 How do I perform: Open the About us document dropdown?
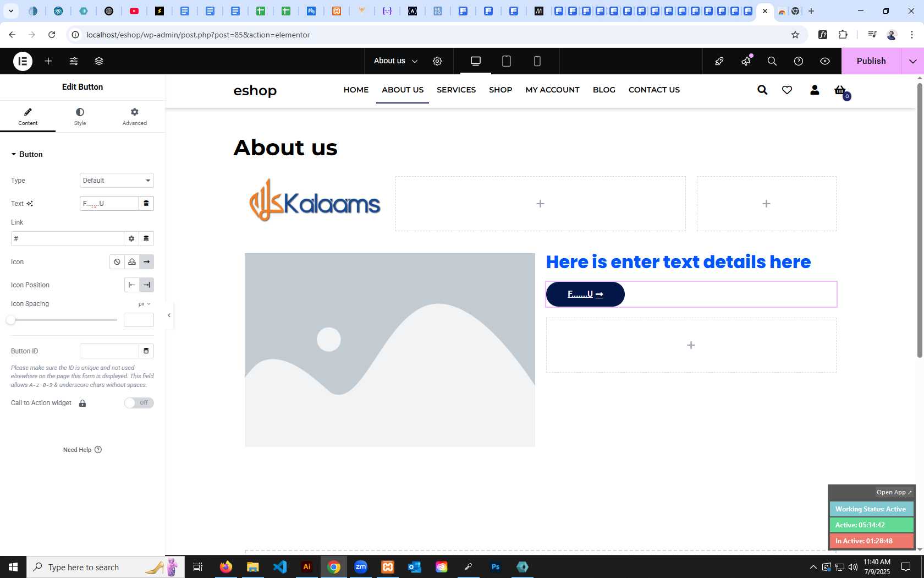pos(396,61)
